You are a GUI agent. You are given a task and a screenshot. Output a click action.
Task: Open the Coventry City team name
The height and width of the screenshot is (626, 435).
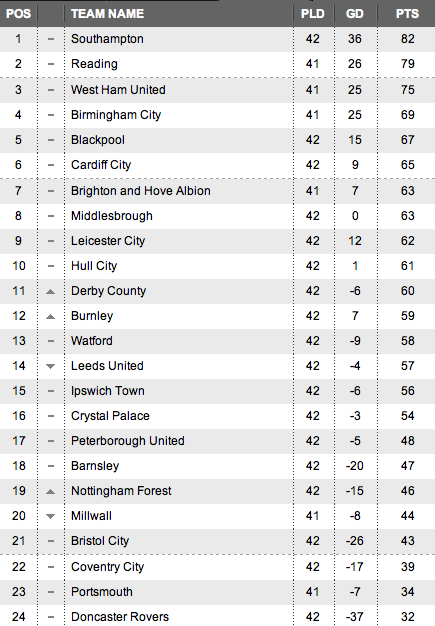107,567
